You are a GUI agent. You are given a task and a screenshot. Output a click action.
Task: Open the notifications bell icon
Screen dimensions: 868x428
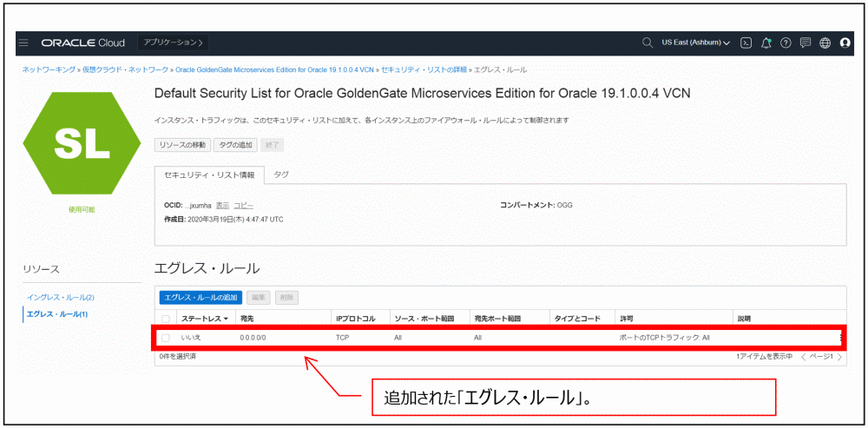click(x=766, y=43)
